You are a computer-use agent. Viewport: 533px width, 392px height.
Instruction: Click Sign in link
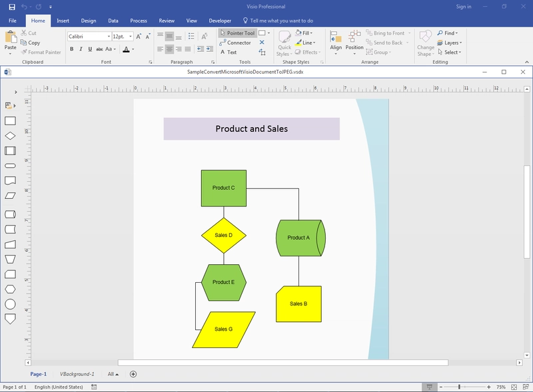click(x=463, y=7)
